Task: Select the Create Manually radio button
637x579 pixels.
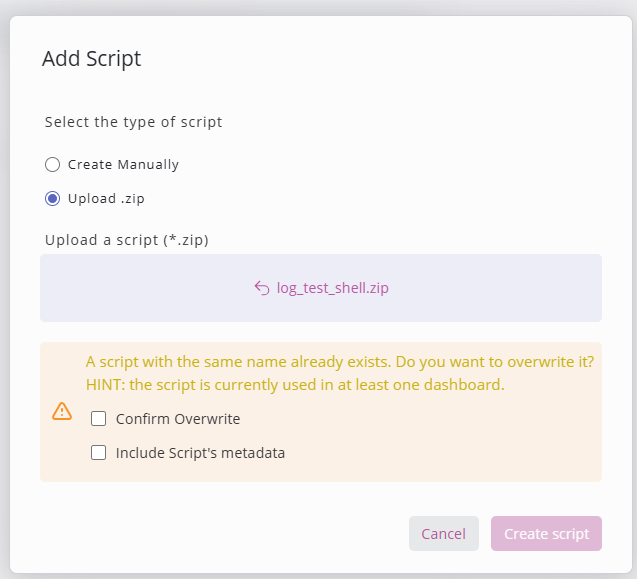Action: 53,164
